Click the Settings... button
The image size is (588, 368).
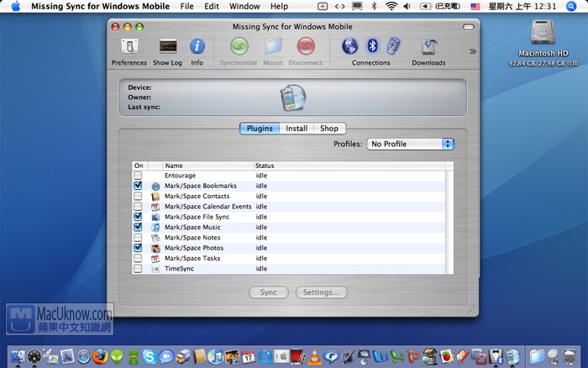point(322,292)
